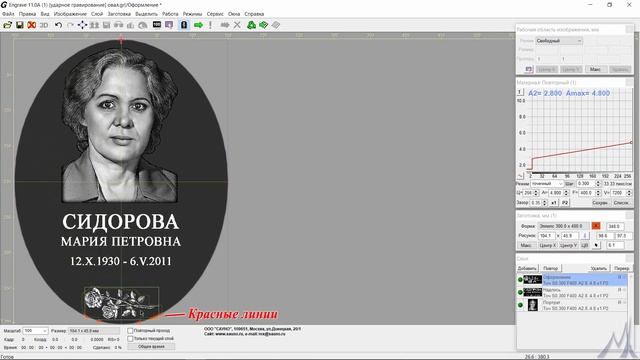Click the small icon left of Центр X in work area
Screen dimensions: 640x360
pos(529,69)
